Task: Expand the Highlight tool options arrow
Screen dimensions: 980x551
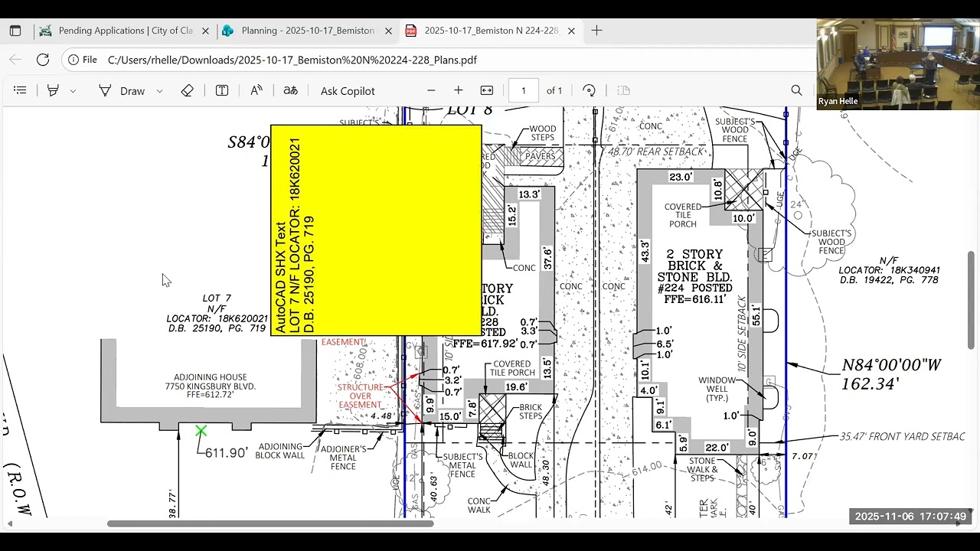Action: 73,90
